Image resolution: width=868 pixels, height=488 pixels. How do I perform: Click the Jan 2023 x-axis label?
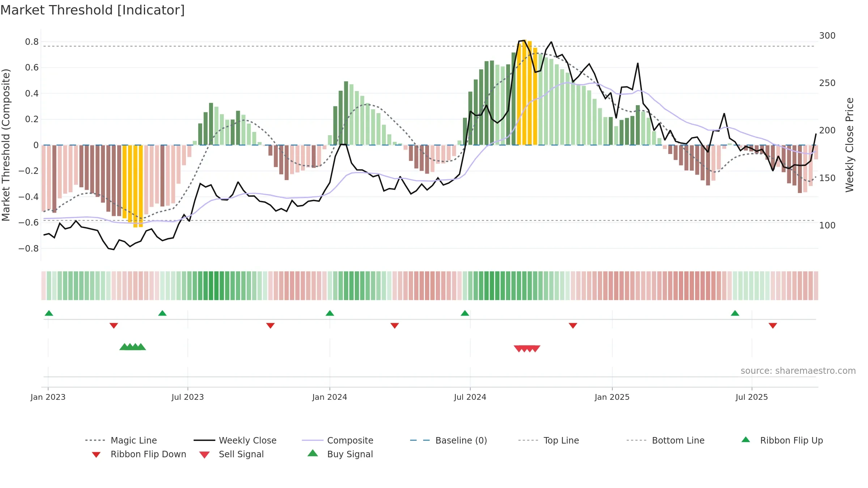[48, 397]
